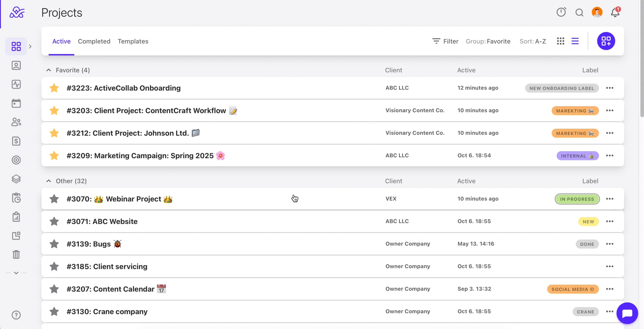Click the IN PROGRESS label on Webinar Project
Viewport: 644px width, 329px height.
(577, 199)
